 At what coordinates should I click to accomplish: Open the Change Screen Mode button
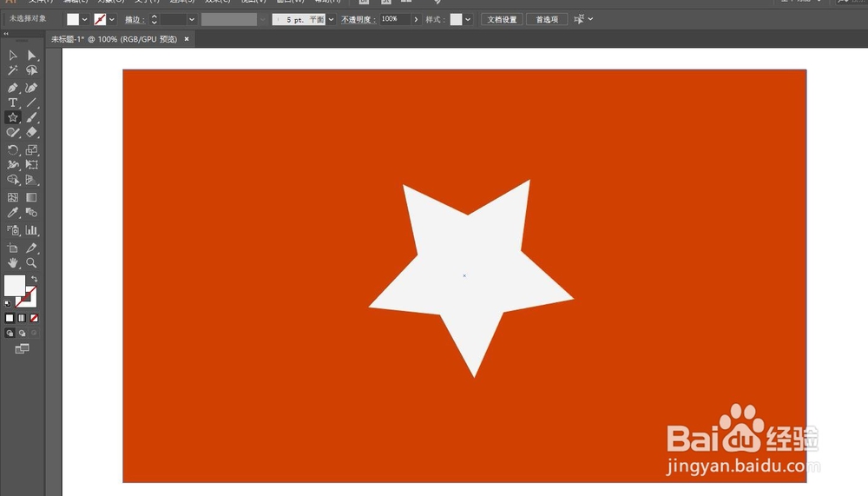tap(23, 348)
